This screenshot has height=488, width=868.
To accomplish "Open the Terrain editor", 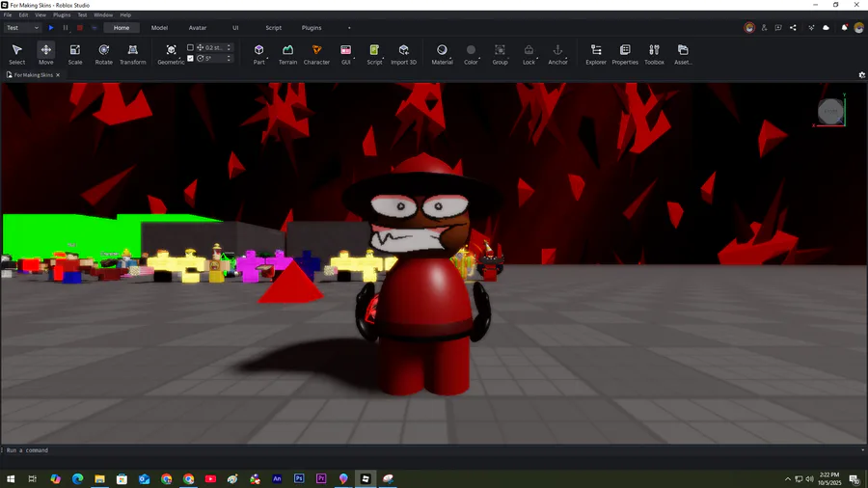I will coord(287,54).
